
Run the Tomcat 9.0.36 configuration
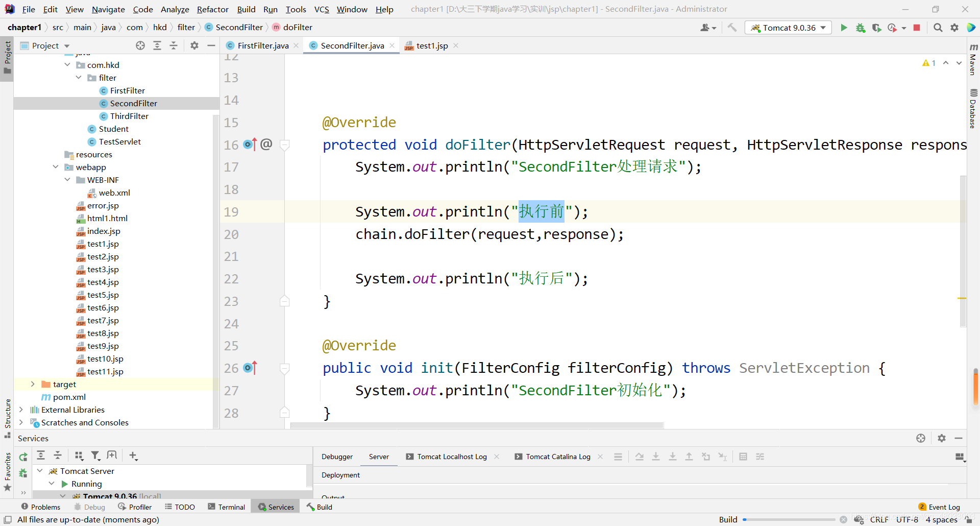coord(844,28)
